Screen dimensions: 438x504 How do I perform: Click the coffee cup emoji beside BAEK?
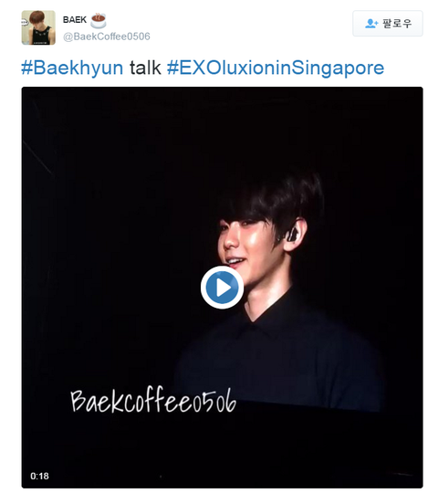[98, 20]
